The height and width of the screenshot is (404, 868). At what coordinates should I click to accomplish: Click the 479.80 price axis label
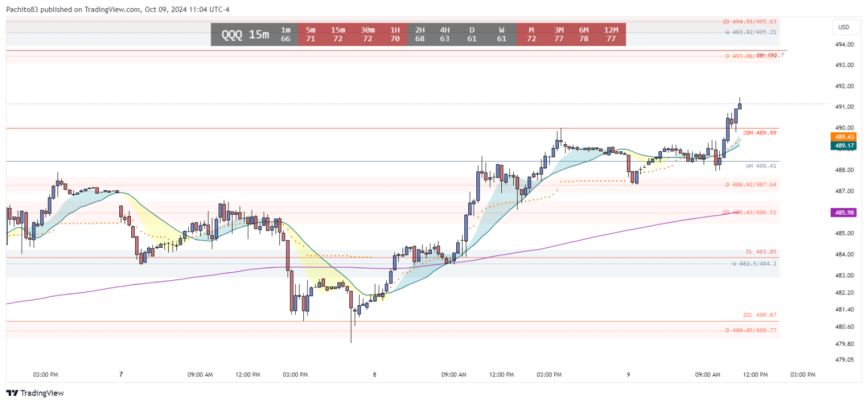844,344
